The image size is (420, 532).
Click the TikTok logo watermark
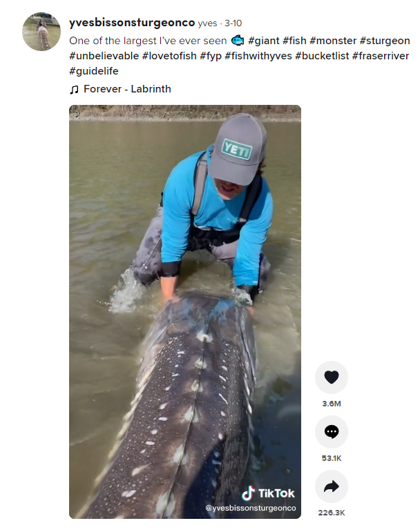point(268,493)
